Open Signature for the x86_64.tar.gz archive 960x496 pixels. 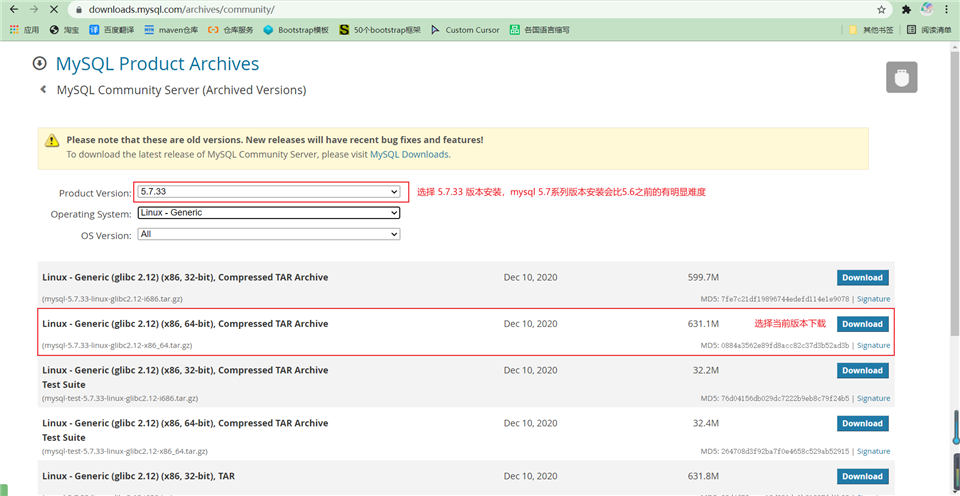tap(874, 345)
